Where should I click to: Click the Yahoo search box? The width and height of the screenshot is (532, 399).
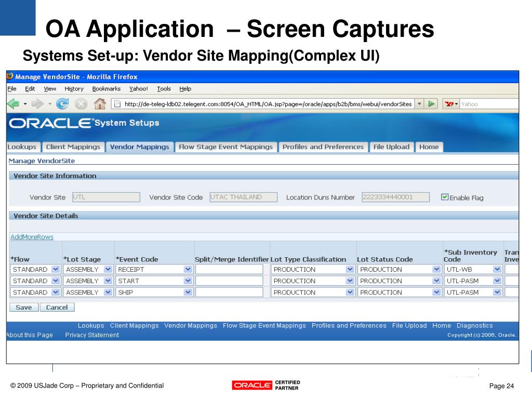click(x=489, y=104)
